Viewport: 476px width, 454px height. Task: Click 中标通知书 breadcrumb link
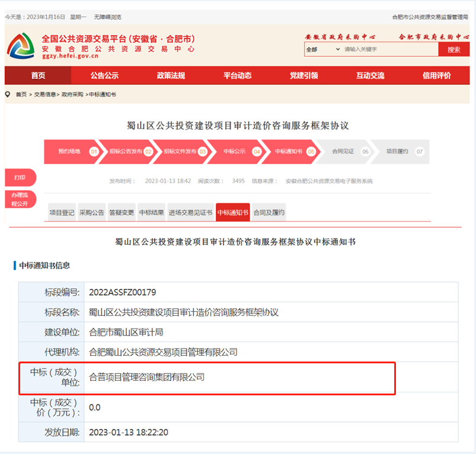click(103, 94)
